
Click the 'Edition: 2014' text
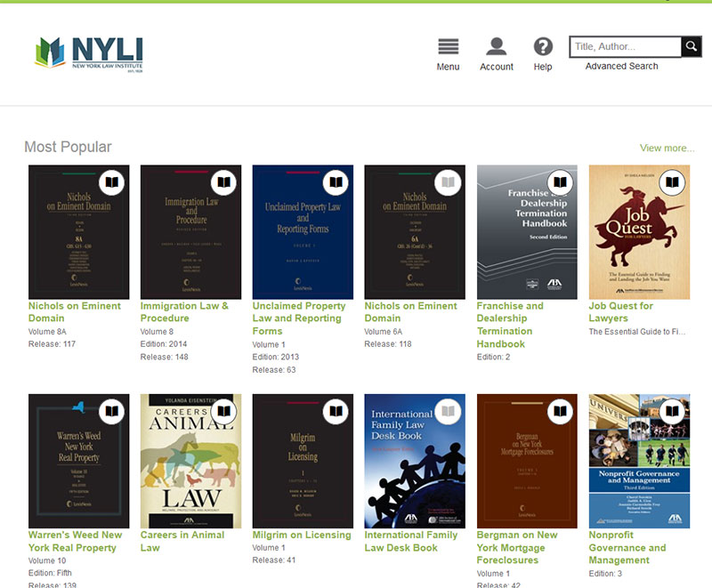click(164, 344)
